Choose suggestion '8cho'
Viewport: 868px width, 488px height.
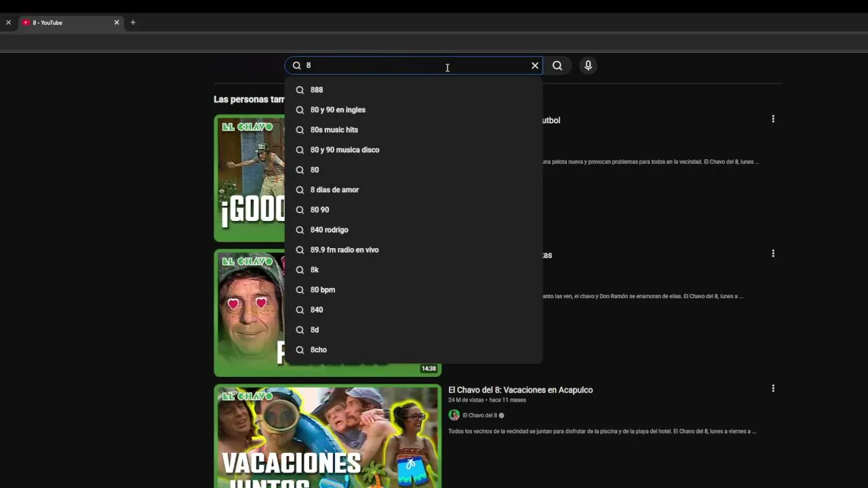coord(414,350)
